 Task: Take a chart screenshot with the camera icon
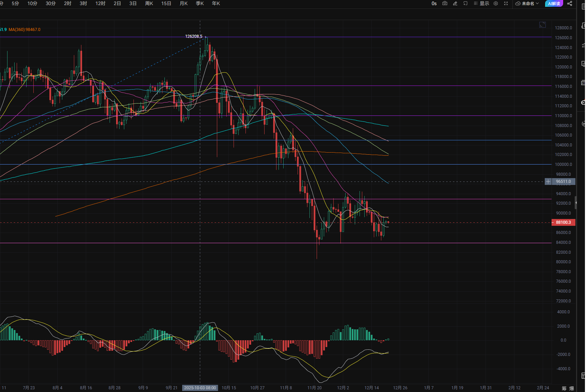click(445, 3)
